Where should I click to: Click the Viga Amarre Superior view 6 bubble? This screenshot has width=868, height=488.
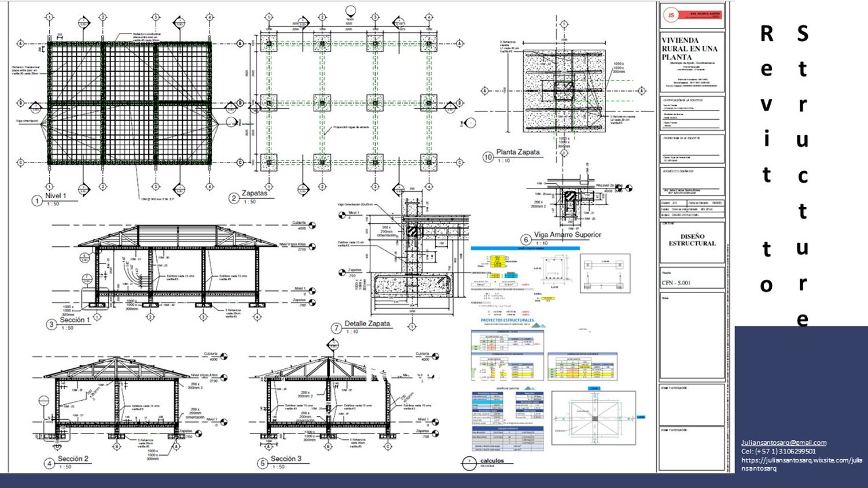[525, 239]
